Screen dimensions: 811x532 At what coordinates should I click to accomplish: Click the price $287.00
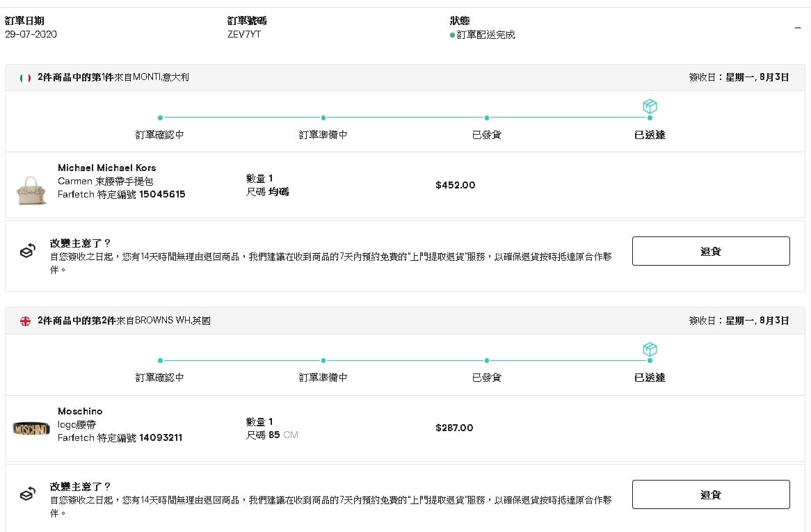[x=454, y=428]
